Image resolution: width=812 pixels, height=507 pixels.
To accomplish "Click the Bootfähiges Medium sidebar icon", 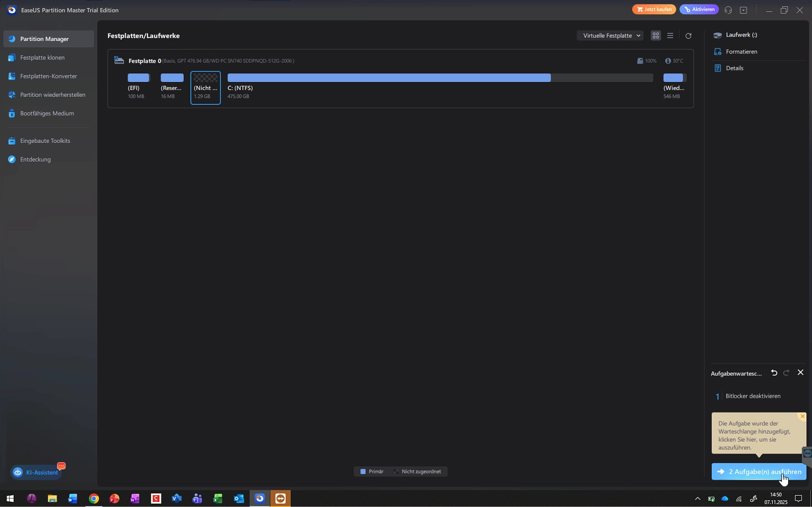I will coord(11,113).
